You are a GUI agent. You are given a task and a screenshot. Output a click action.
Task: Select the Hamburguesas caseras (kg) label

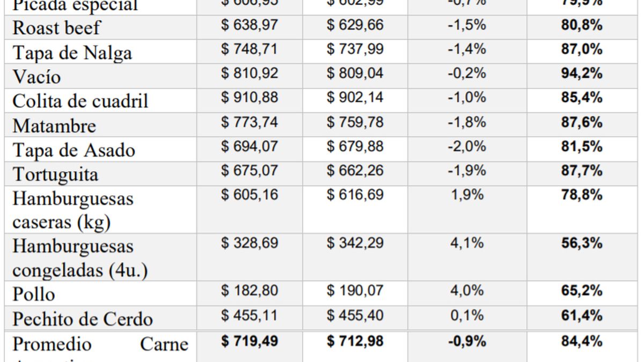73,210
